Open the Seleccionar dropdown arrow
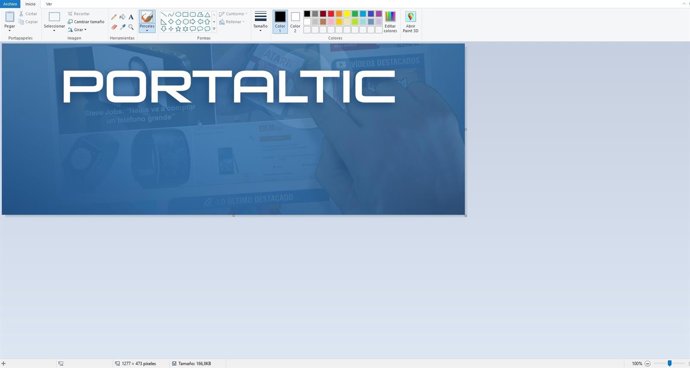Image resolution: width=690 pixels, height=368 pixels. click(x=54, y=31)
